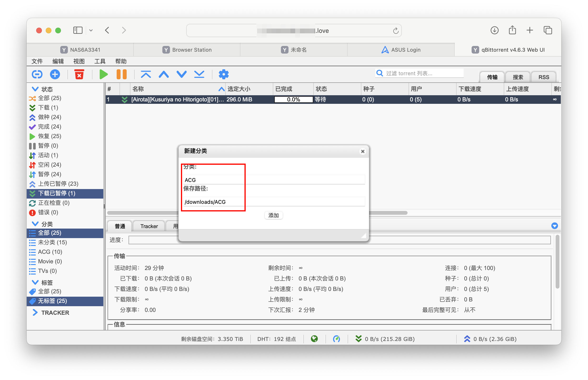The height and width of the screenshot is (380, 588).
Task: Collapse the bottom details panel arrow
Action: [554, 225]
